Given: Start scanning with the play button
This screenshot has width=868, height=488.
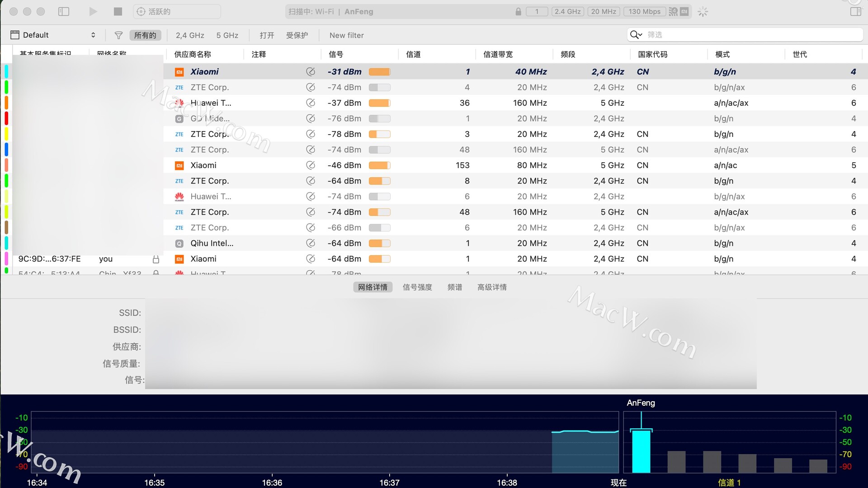Looking at the screenshot, I should (93, 11).
